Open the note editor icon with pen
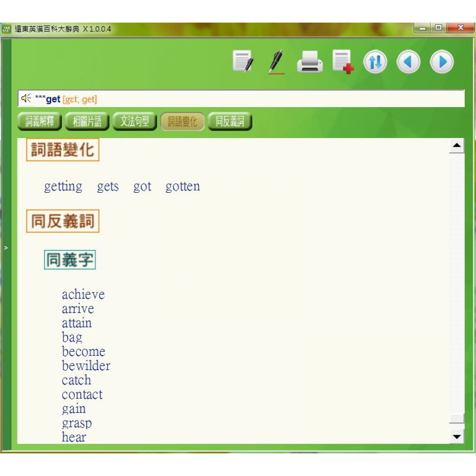Viewport: 476px width, 476px height. pyautogui.click(x=243, y=61)
